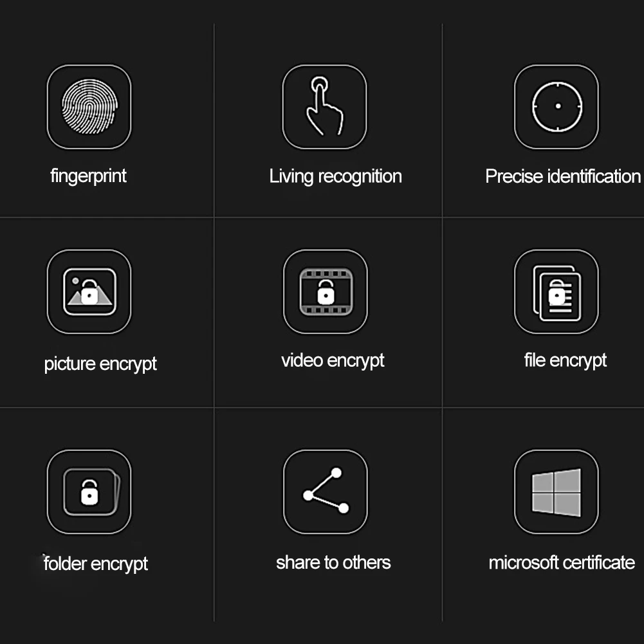The height and width of the screenshot is (644, 644).
Task: Click the share to others icon
Action: tap(326, 492)
